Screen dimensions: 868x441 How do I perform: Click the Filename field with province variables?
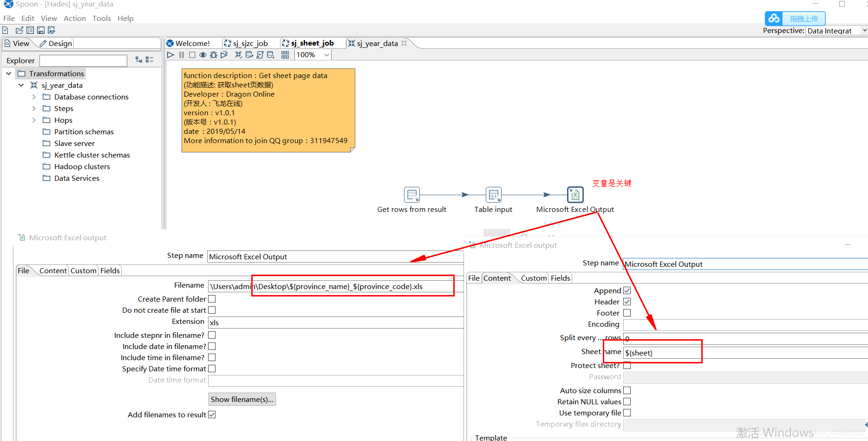click(x=336, y=286)
